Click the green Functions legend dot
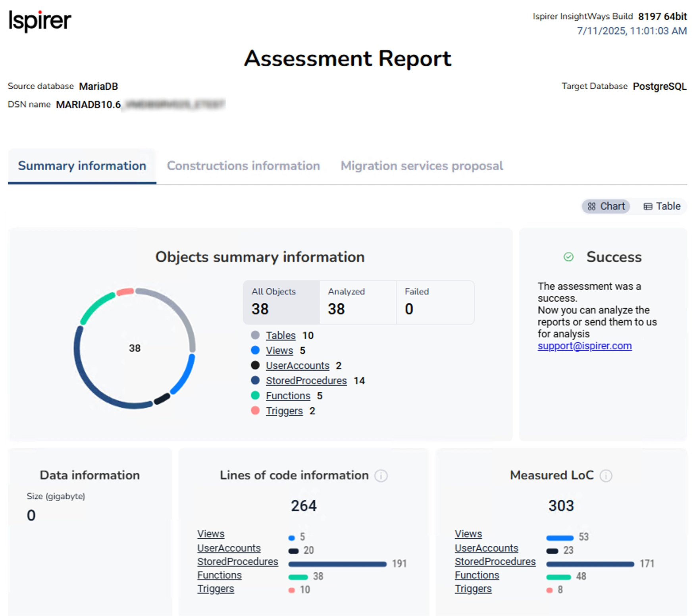The image size is (697, 616). click(255, 396)
